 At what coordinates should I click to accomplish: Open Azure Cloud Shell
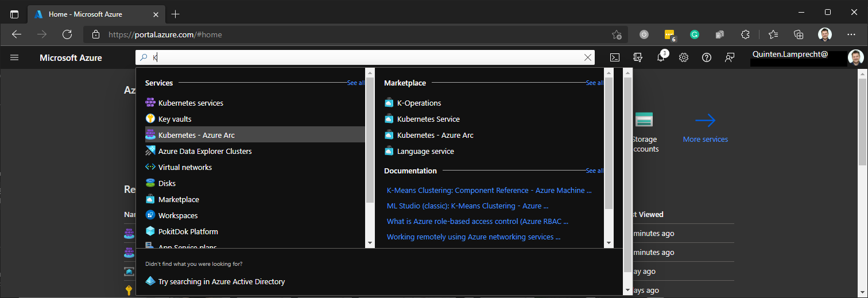pyautogui.click(x=614, y=57)
